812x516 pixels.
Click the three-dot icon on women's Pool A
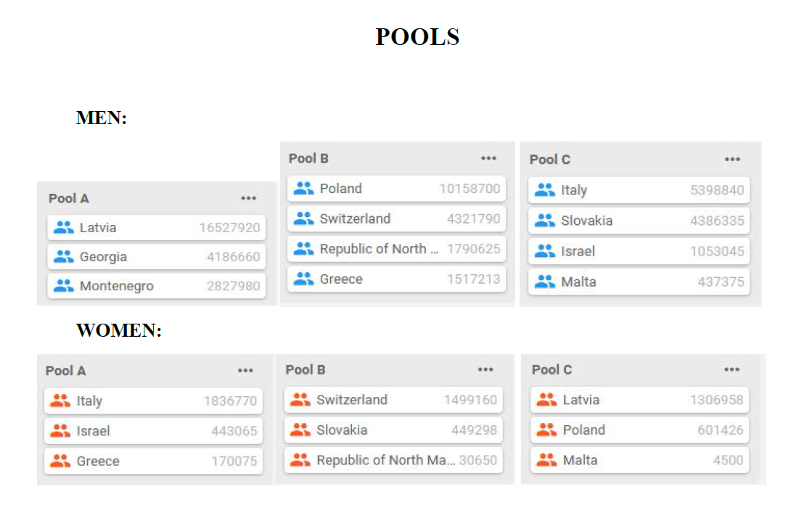tap(245, 371)
